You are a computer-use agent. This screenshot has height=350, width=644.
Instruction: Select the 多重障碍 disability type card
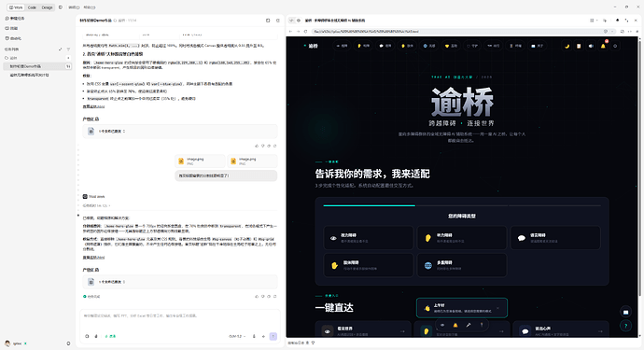pyautogui.click(x=462, y=265)
